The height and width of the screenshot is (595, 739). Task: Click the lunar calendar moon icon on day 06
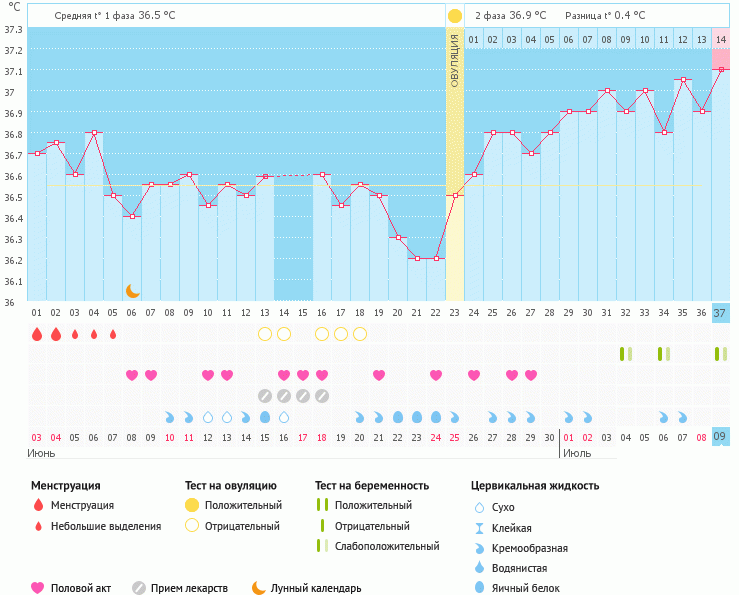(x=132, y=291)
